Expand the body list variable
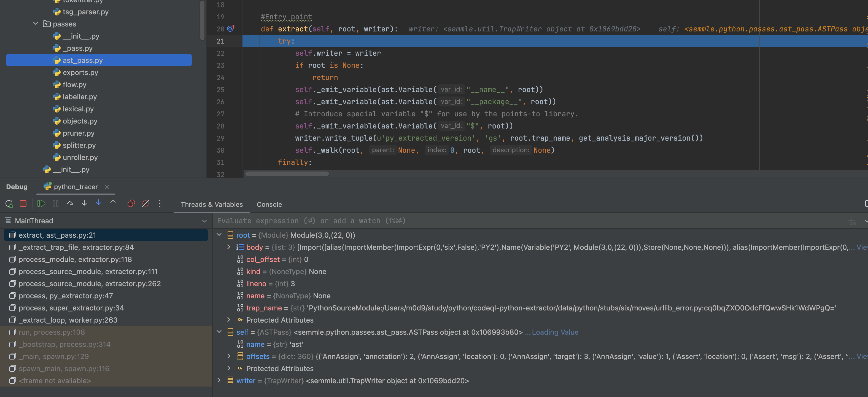 pyautogui.click(x=229, y=247)
